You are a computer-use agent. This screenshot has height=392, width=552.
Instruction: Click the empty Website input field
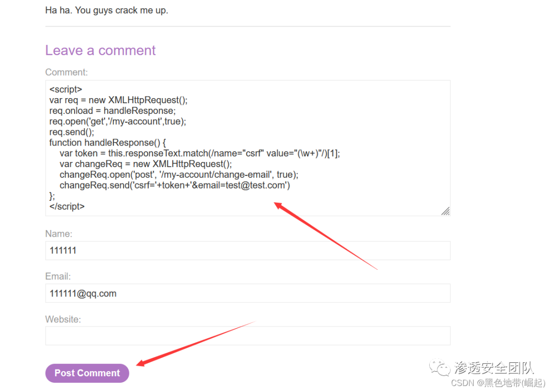[x=248, y=336]
